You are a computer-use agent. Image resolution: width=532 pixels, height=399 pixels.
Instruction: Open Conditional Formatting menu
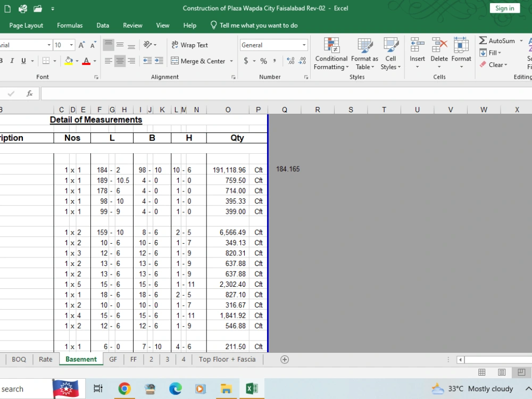click(331, 54)
